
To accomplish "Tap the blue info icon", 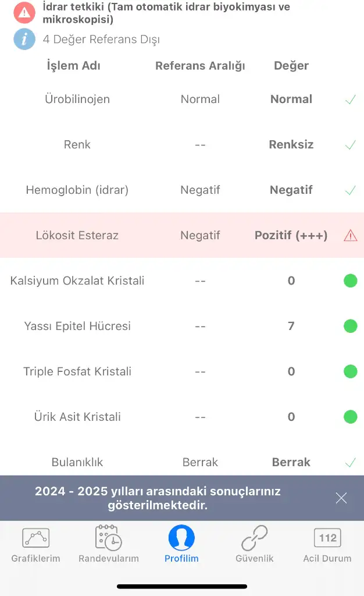I will pyautogui.click(x=24, y=39).
